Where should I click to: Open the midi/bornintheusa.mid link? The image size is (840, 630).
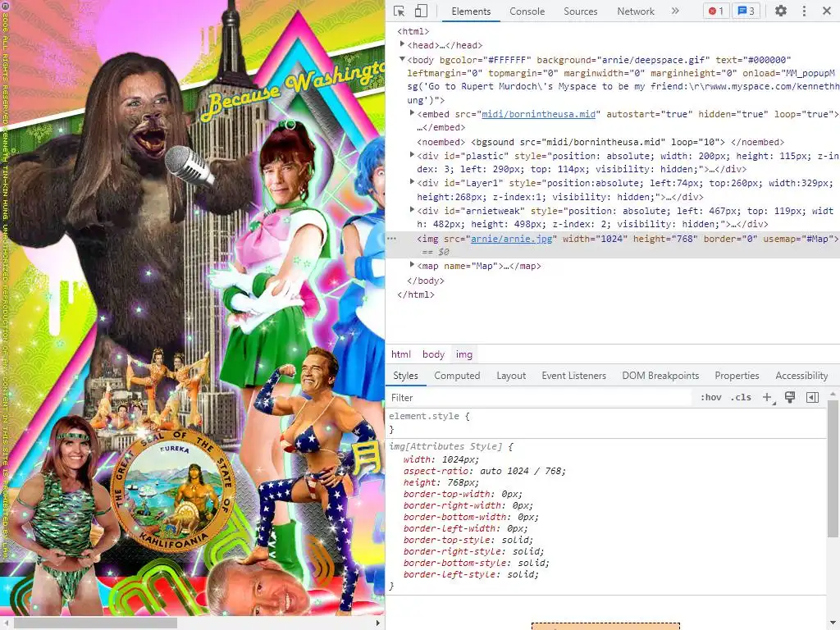click(538, 114)
